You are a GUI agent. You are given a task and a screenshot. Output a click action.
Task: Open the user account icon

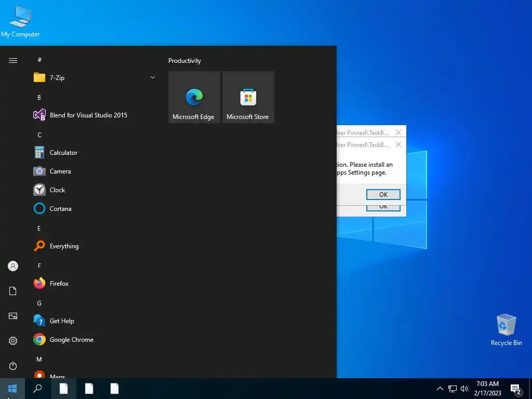pyautogui.click(x=13, y=266)
